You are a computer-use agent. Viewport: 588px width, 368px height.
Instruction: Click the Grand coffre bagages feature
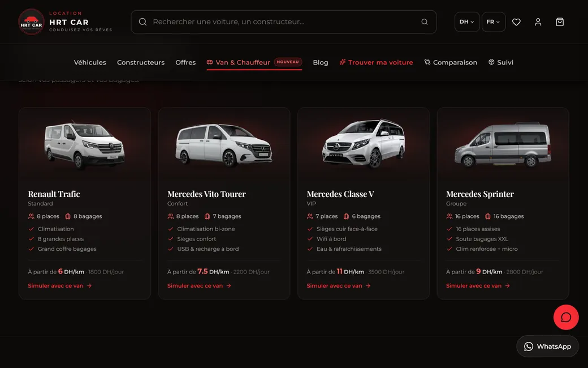point(67,249)
